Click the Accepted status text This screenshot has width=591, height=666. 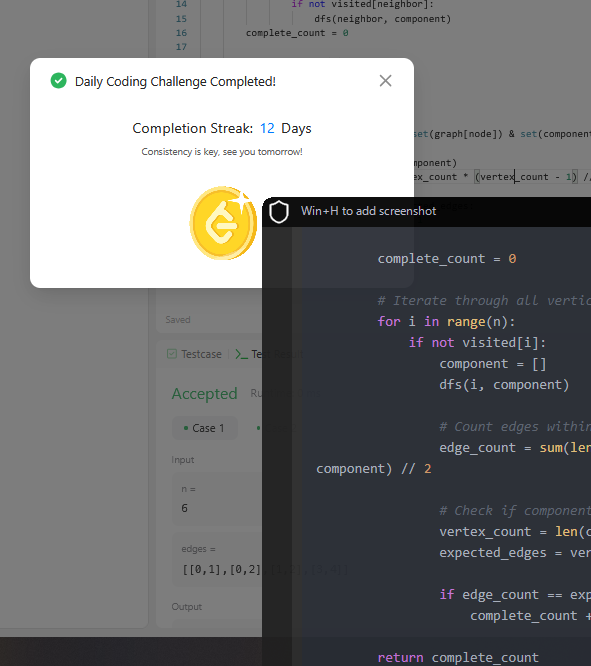[x=204, y=394]
